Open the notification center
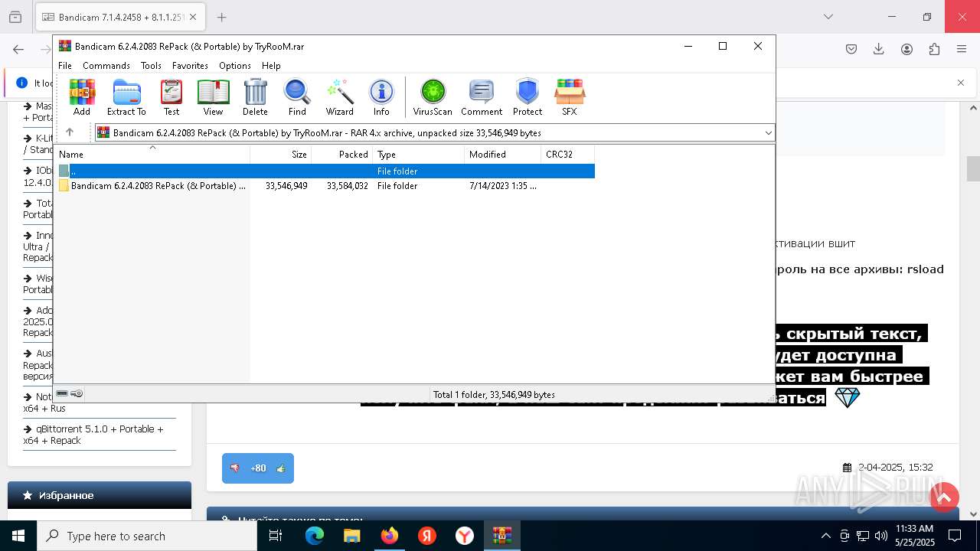This screenshot has width=980, height=551. (955, 536)
